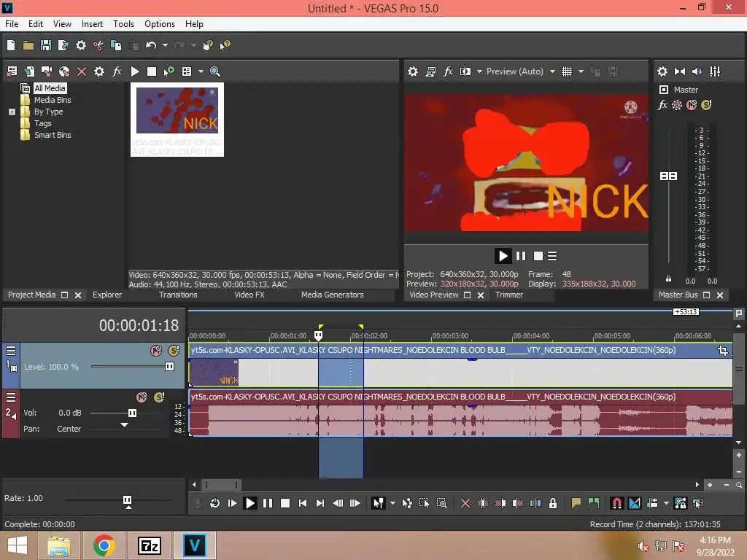Expand the By Type folder

click(12, 112)
